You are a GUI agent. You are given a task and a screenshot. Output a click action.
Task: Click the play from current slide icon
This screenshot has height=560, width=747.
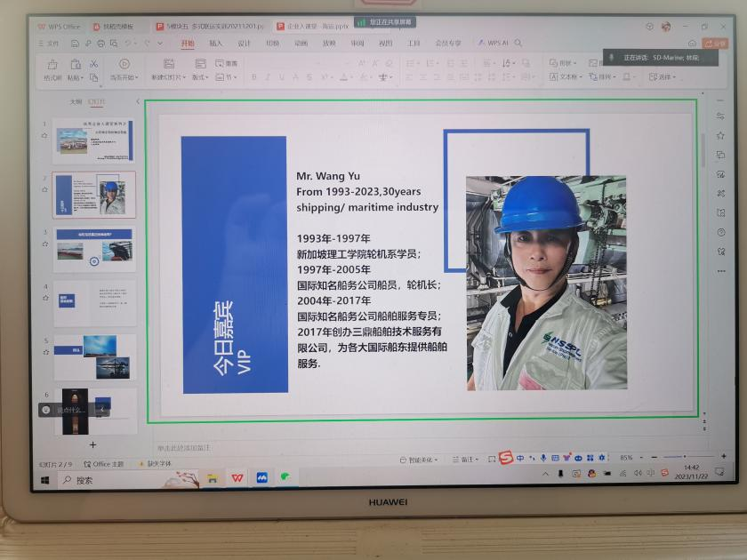[x=124, y=65]
